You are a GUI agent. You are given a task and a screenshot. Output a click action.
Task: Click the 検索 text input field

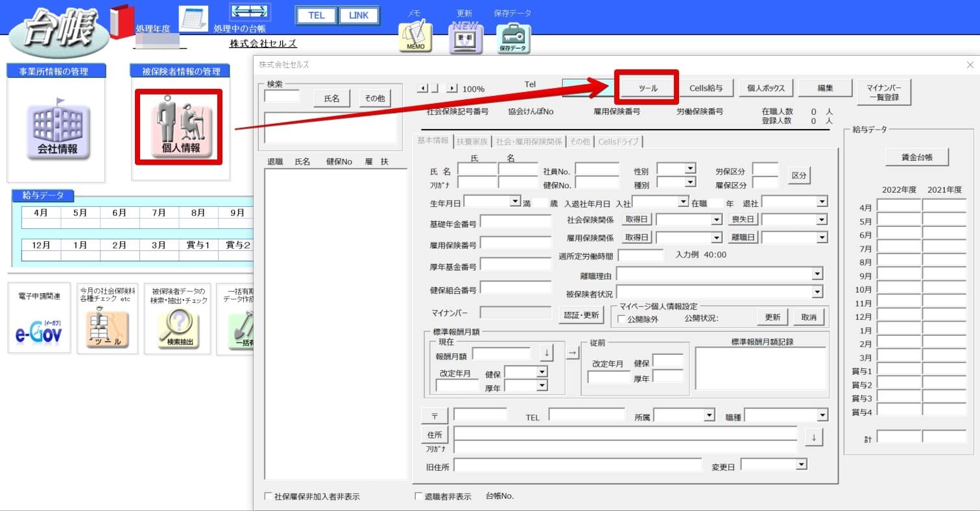click(282, 96)
